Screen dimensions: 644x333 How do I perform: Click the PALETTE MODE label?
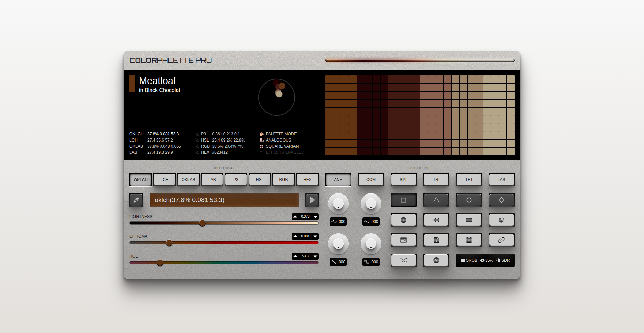(281, 134)
